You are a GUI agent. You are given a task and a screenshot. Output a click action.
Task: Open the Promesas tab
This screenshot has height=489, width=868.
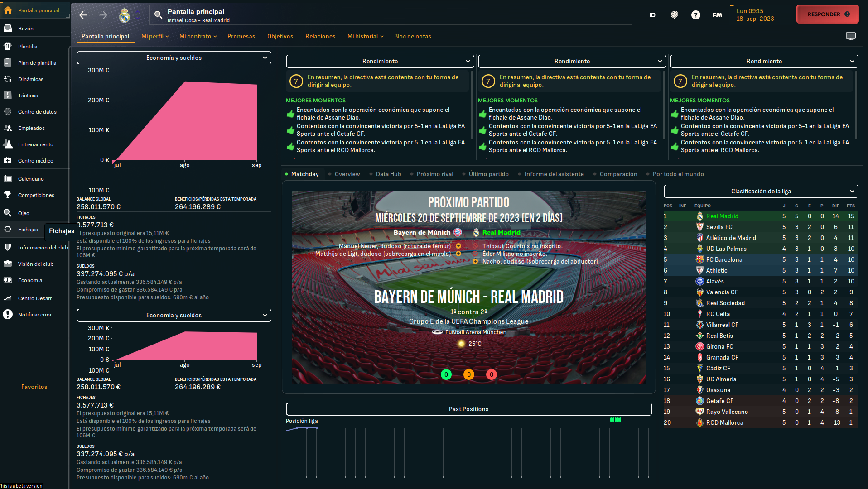241,36
